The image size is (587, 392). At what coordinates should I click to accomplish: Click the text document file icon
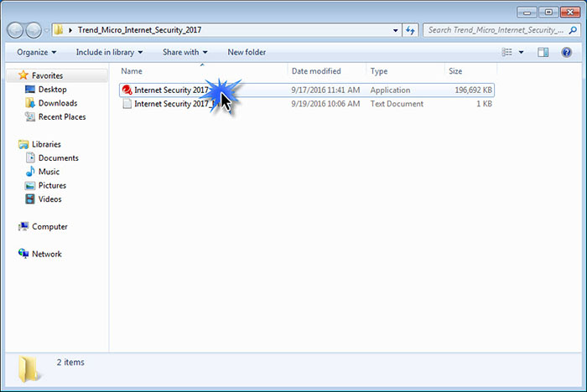127,104
